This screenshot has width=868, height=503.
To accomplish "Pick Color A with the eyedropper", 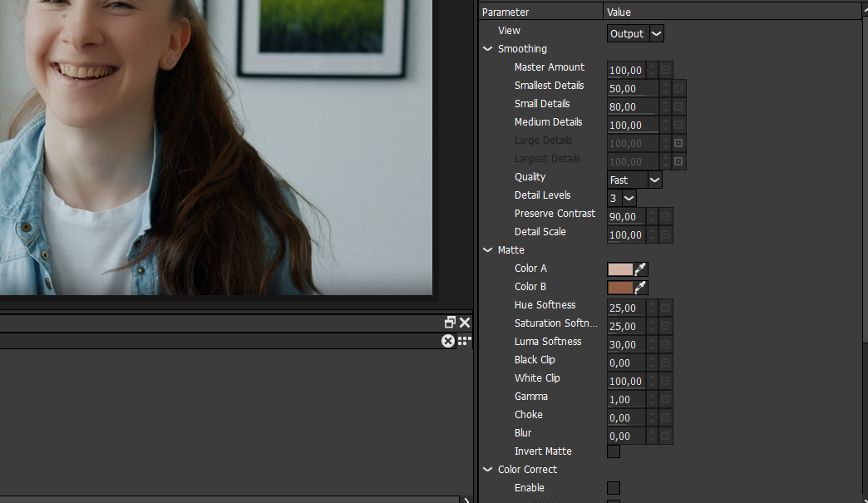I will click(x=640, y=269).
